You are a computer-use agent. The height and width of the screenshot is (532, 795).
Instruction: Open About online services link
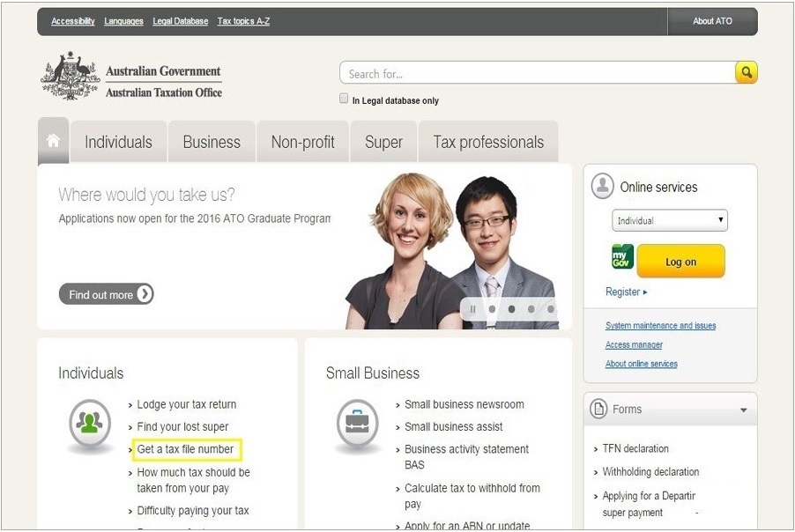[x=642, y=364]
